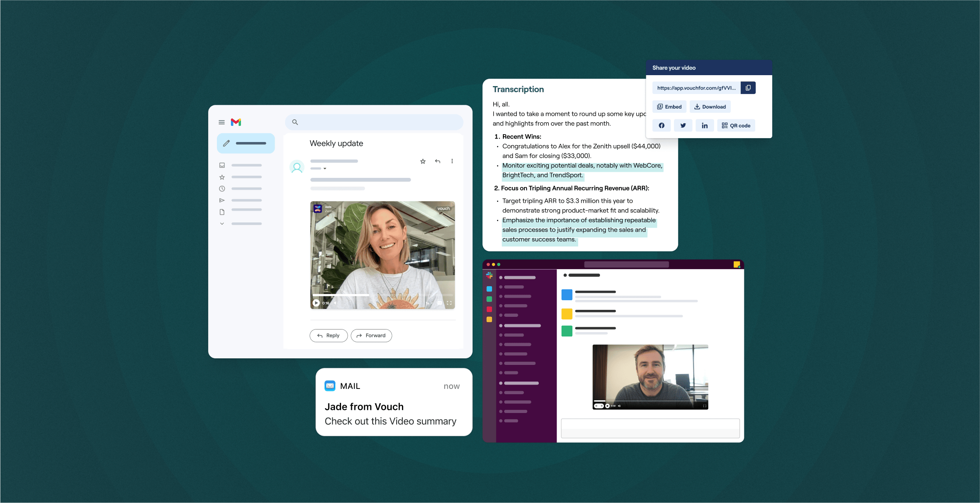Mute Jade's video with speaker icon

335,303
